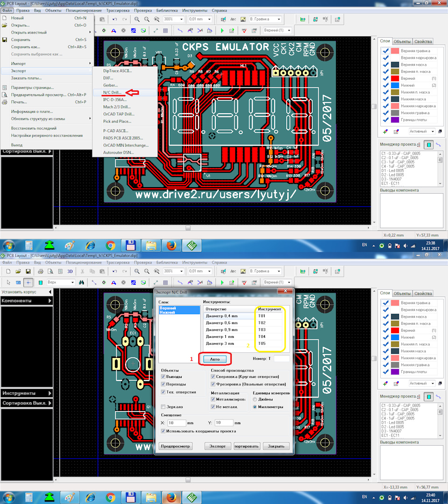
Task: Click the Экспорт button in the N/C Drill dialog
Action: 217,446
